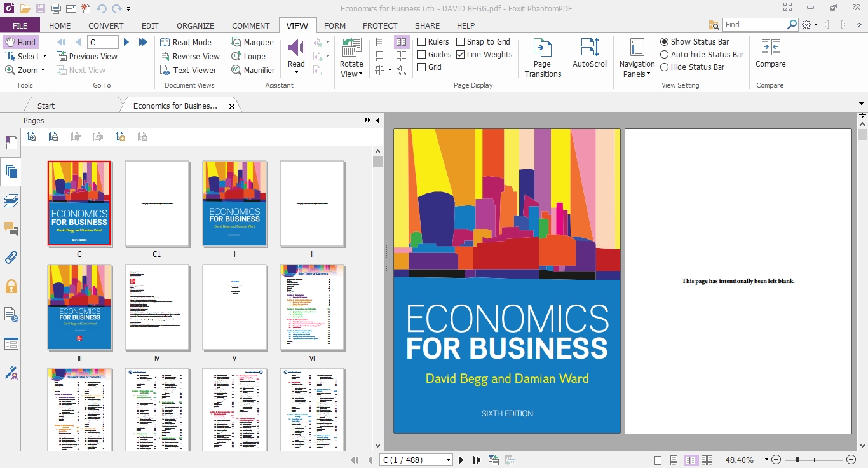Open the Layers panel in sidebar
The height and width of the screenshot is (468, 868).
[x=11, y=201]
